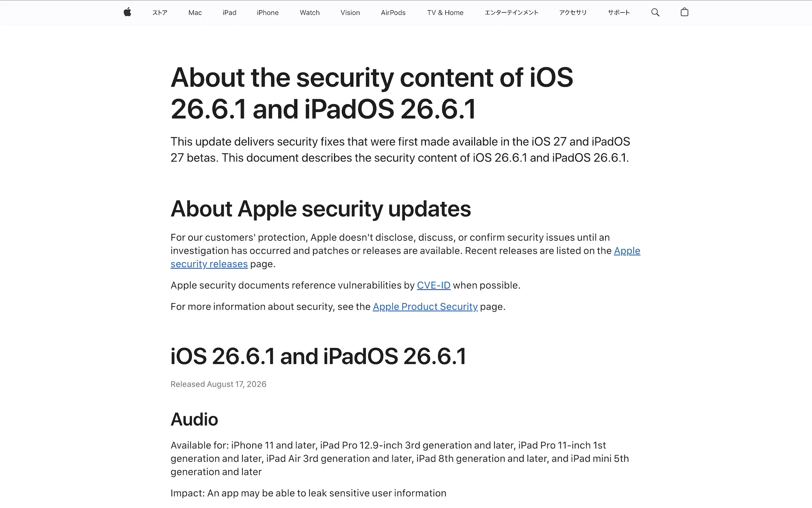Open the search magnifier icon

655,12
